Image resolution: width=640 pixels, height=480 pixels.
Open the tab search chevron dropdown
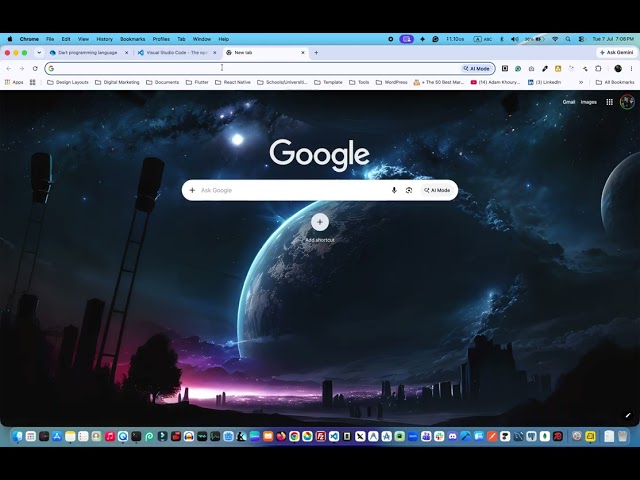click(x=39, y=53)
